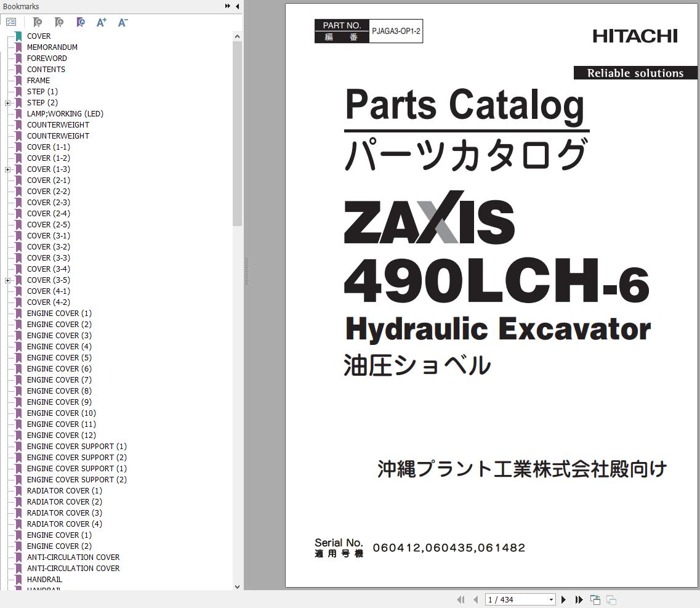Jump to ENGINE COVER (10) bookmark
The height and width of the screenshot is (608, 700).
coord(62,413)
